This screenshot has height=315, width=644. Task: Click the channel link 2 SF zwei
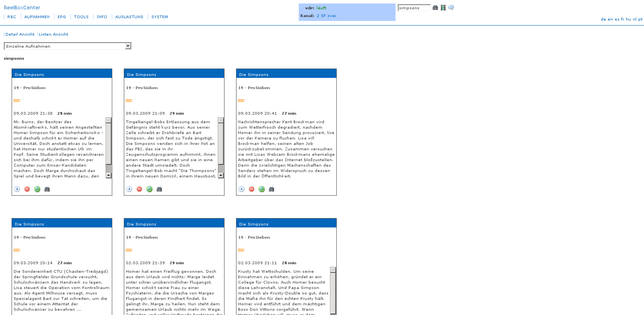(x=326, y=16)
